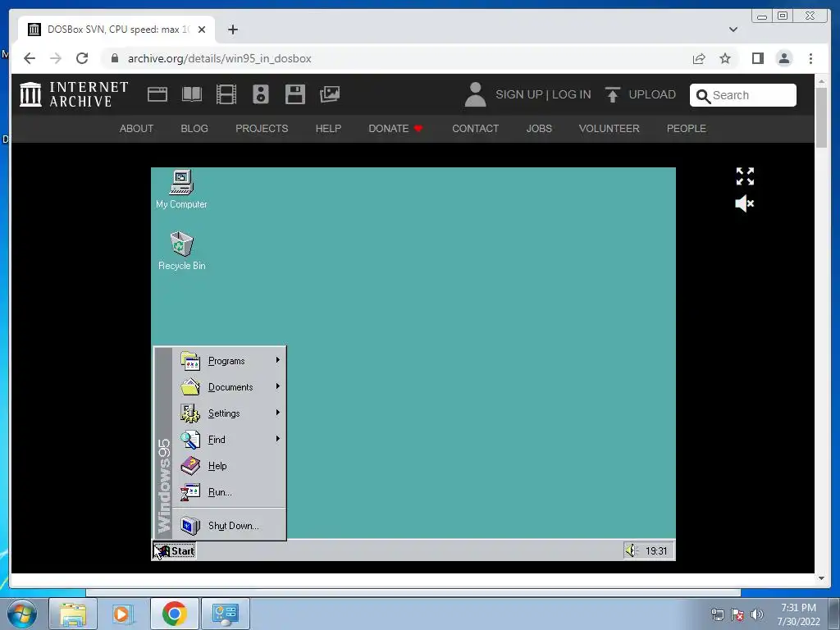Open the Web (Wayback) icon in Archive nav

[x=157, y=94]
